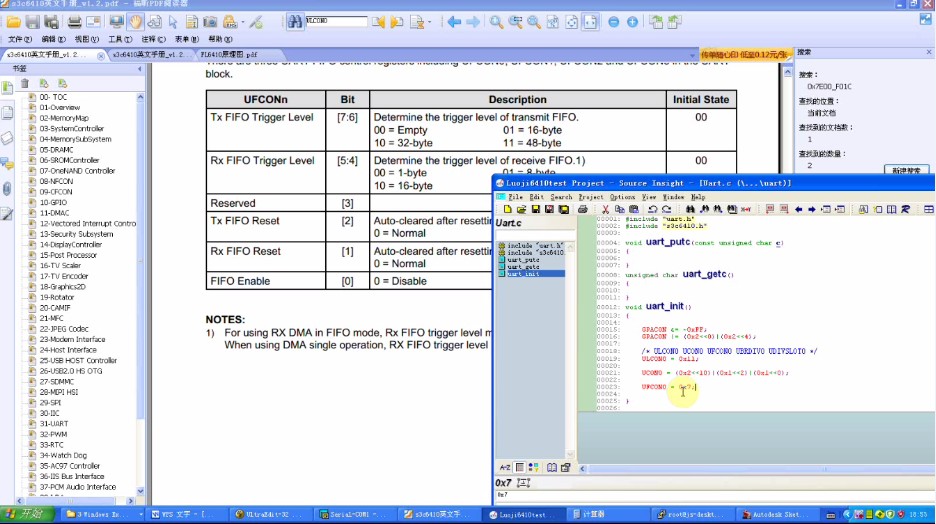Click the Zoom out minus circle icon
The width and height of the screenshot is (936, 524).
(613, 22)
